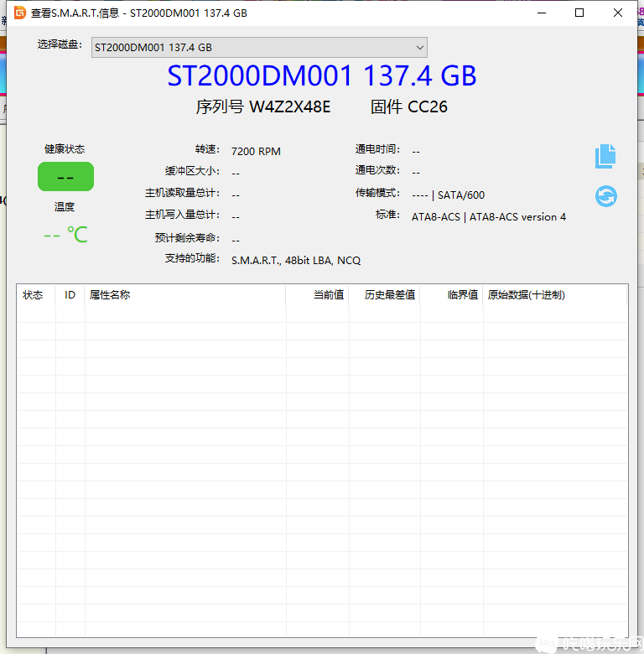The image size is (644, 654).
Task: Click the 预计剩余寿命 label
Action: tap(187, 238)
